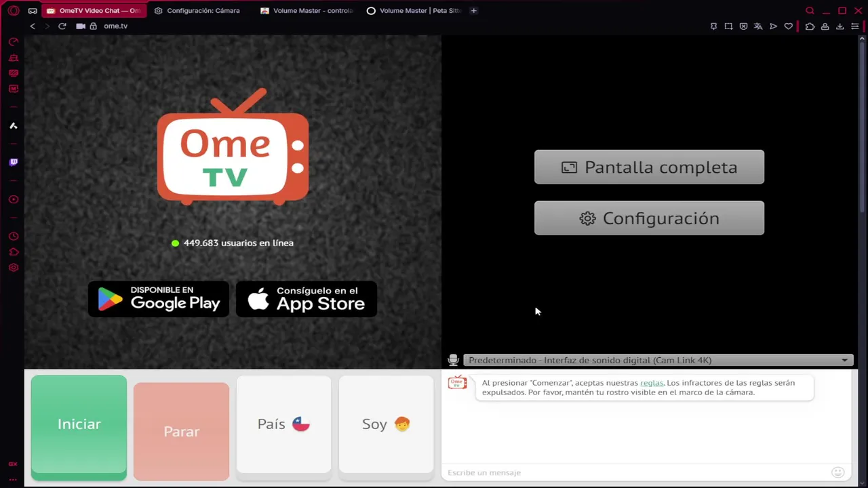Open the send/flow arrow icon
This screenshot has height=488, width=868.
[x=773, y=26]
